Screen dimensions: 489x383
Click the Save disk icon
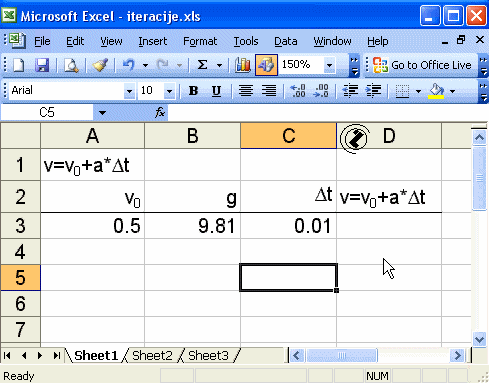coord(42,65)
